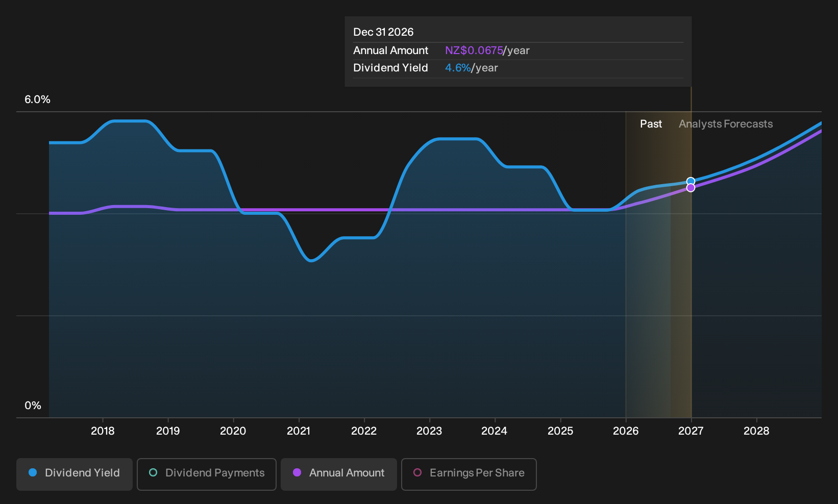Select the purple annual amount marker
Screen dimensions: 838x504
(691, 188)
